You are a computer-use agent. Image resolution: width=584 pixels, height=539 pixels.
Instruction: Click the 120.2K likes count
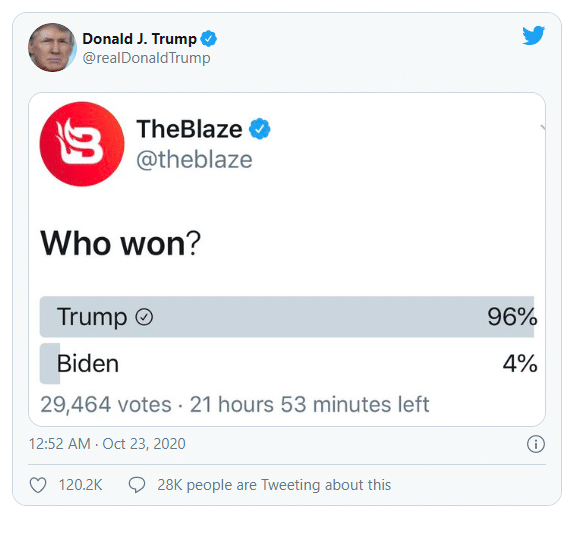tap(80, 485)
